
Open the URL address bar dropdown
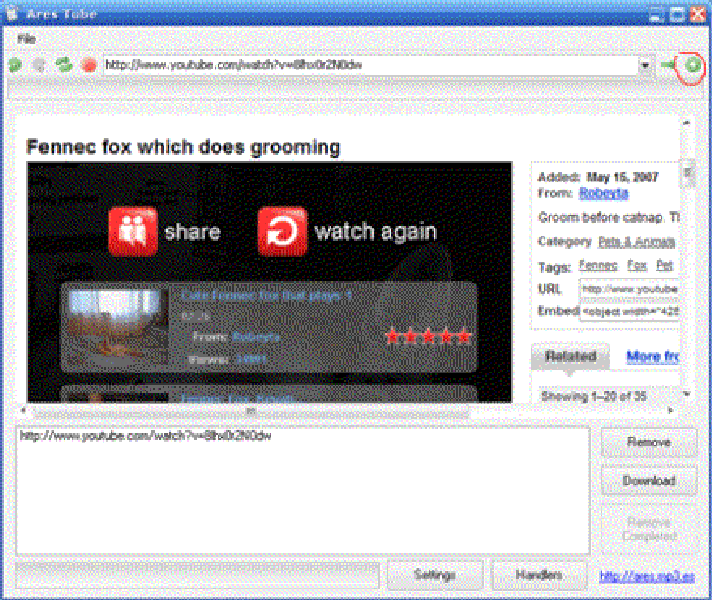[645, 65]
